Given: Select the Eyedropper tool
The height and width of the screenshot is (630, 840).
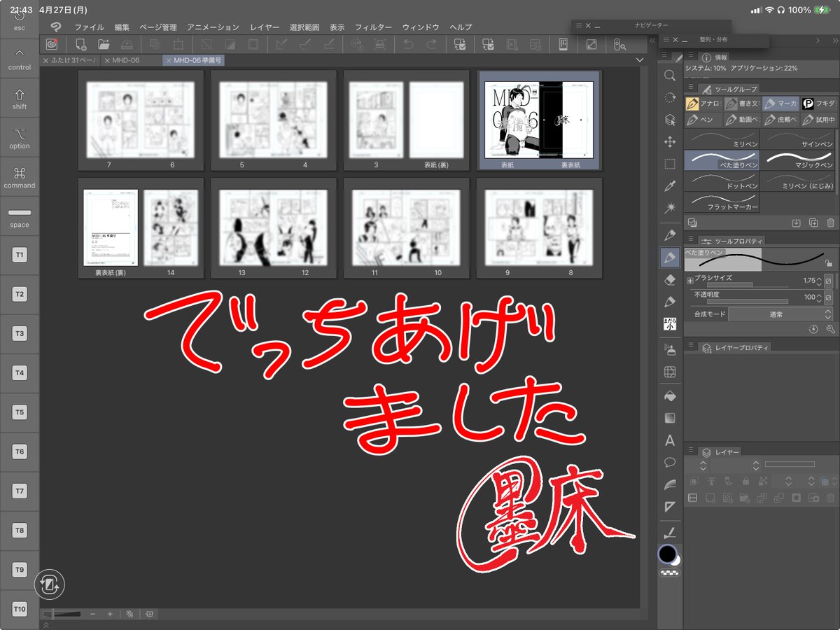Looking at the screenshot, I should pyautogui.click(x=670, y=186).
